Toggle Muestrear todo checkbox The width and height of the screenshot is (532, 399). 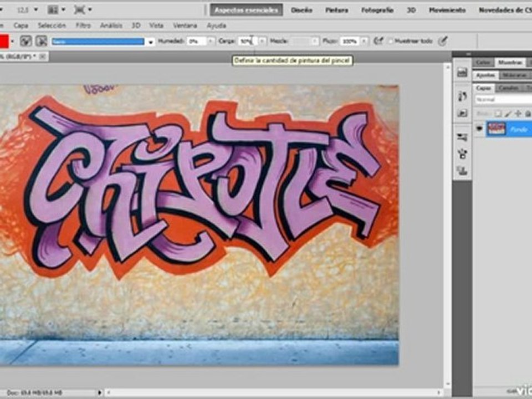click(x=391, y=41)
